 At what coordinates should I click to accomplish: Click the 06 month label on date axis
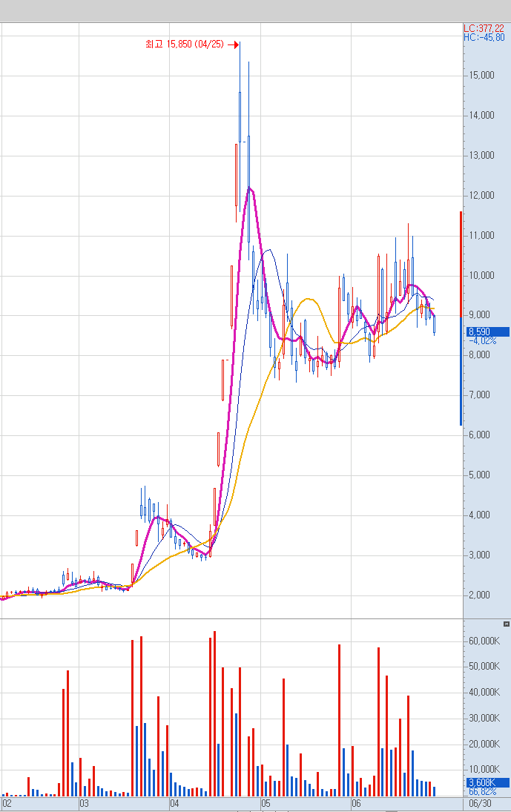click(x=356, y=804)
